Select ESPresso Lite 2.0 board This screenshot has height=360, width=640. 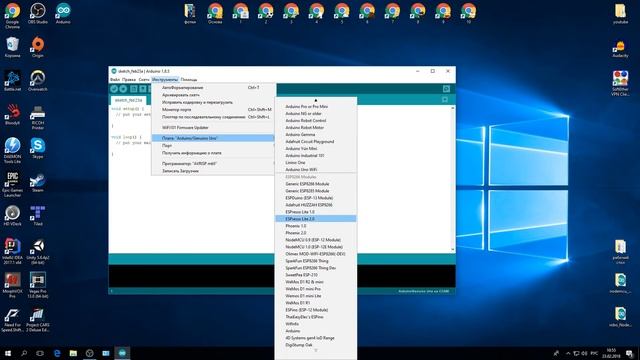click(x=316, y=219)
